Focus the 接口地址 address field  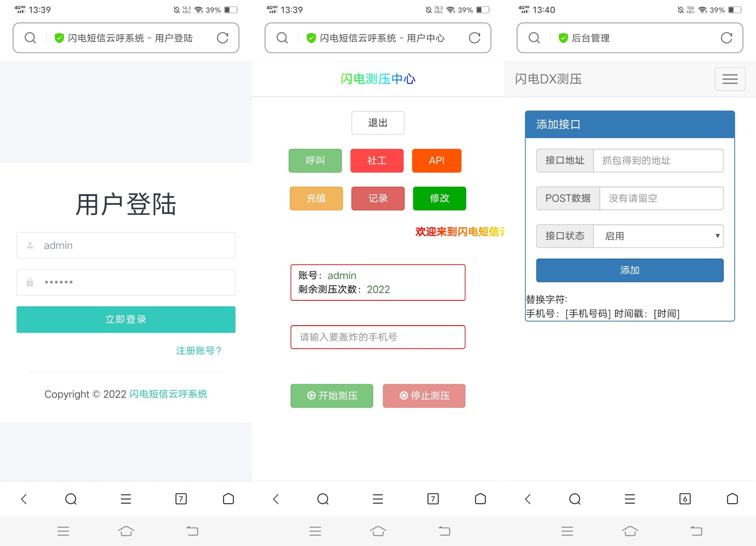coord(658,161)
